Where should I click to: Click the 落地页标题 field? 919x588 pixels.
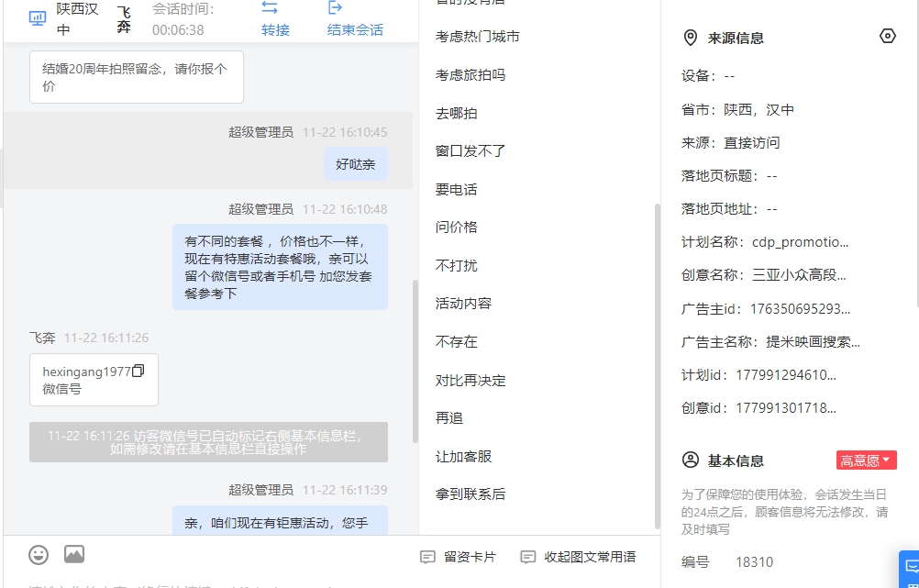coord(729,176)
